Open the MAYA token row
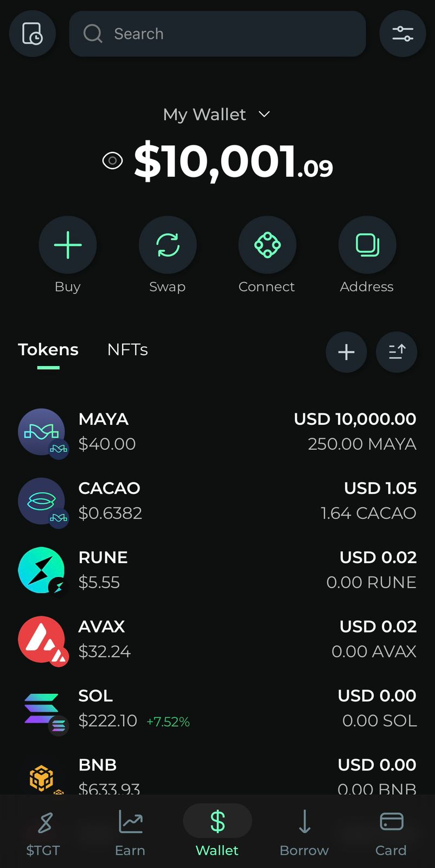The width and height of the screenshot is (435, 868). [x=217, y=432]
